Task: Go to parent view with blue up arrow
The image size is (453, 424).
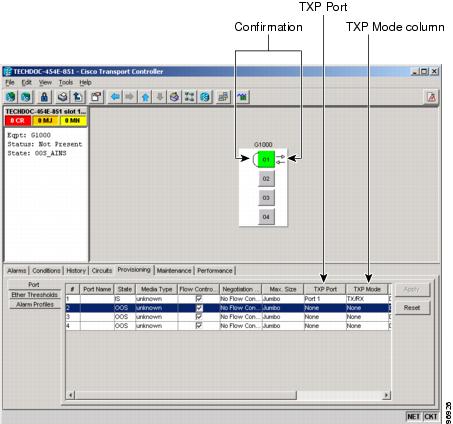Action: 145,97
